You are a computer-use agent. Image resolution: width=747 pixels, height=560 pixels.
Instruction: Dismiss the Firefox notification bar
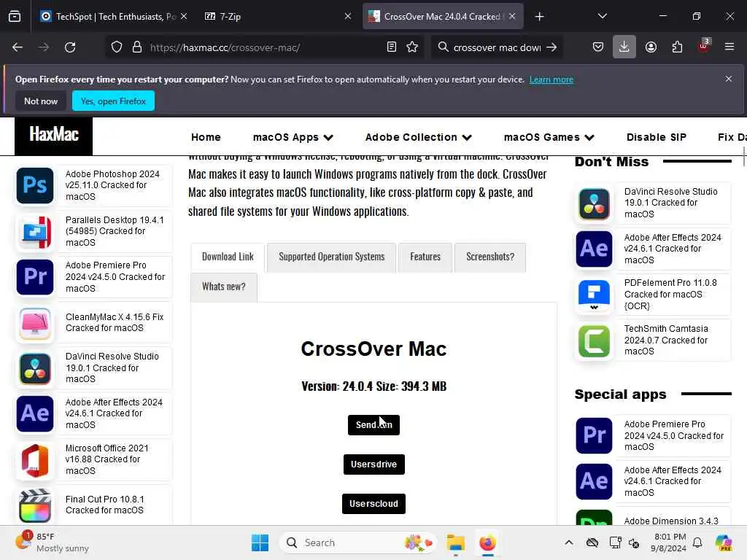point(729,79)
